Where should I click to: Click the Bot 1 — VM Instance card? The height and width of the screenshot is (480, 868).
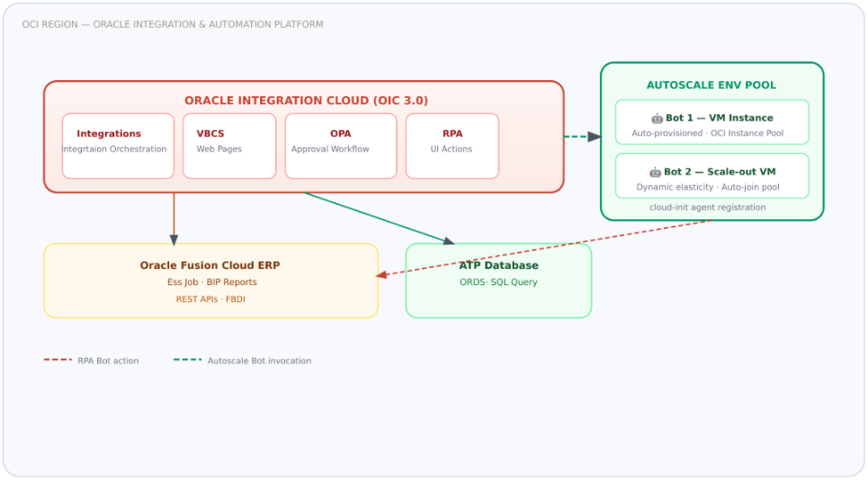(712, 122)
